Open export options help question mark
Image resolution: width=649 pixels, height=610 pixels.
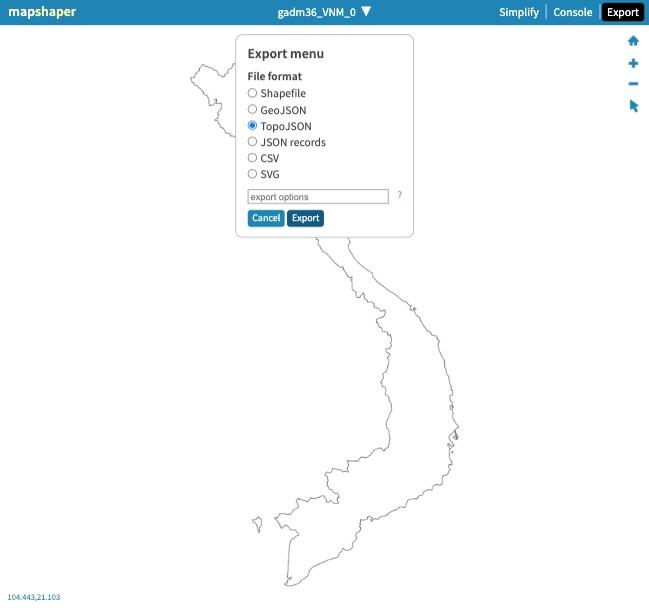tap(399, 195)
